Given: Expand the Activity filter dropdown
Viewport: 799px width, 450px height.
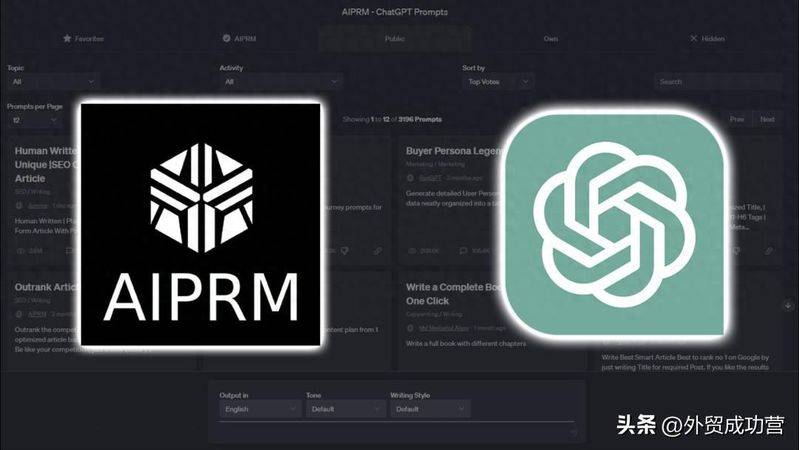Looking at the screenshot, I should tap(280, 82).
